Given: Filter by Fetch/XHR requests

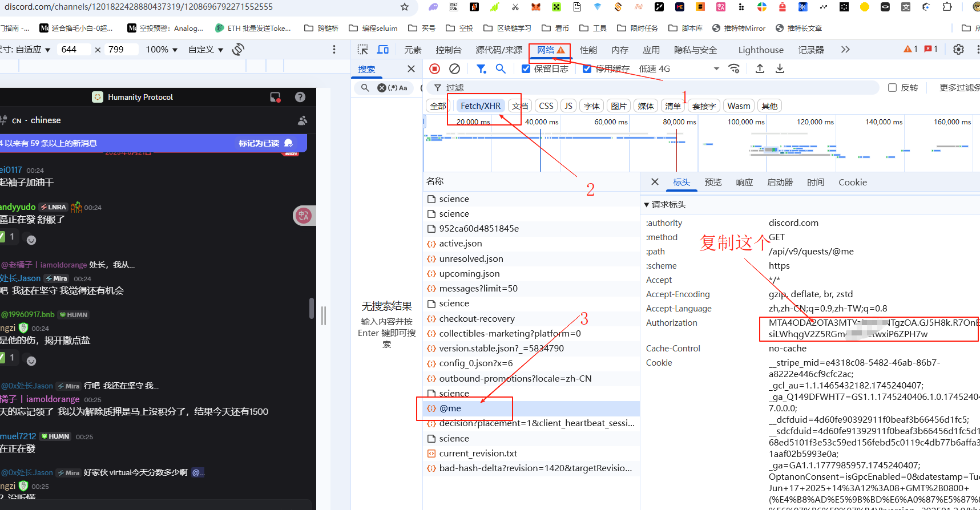Looking at the screenshot, I should [481, 106].
